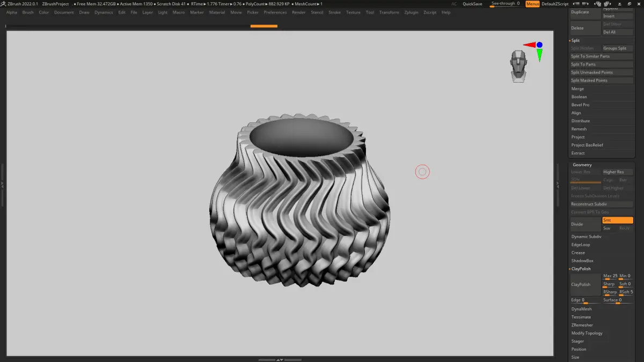
Task: Click the right-arrow layout icon in title bar
Action: [x=584, y=4]
